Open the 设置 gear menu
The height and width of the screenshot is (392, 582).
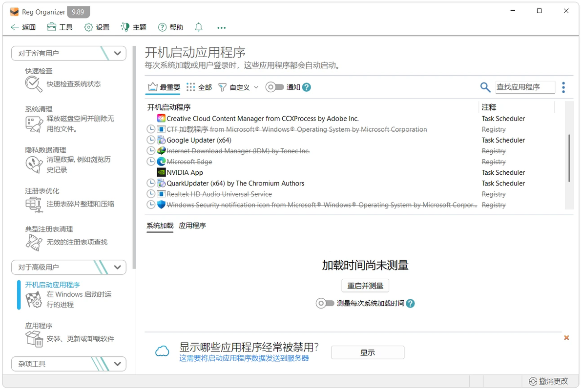(x=97, y=27)
